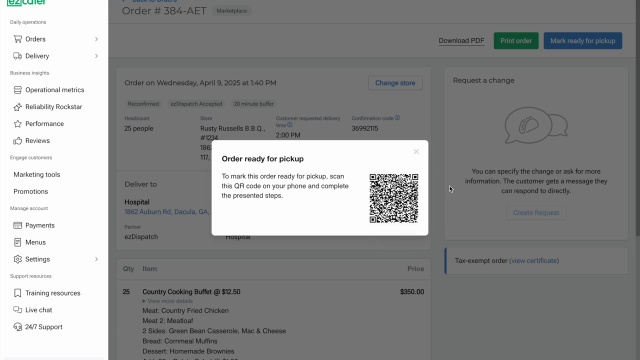This screenshot has height=360, width=640.
Task: Click the $350.00 price
Action: tap(412, 292)
